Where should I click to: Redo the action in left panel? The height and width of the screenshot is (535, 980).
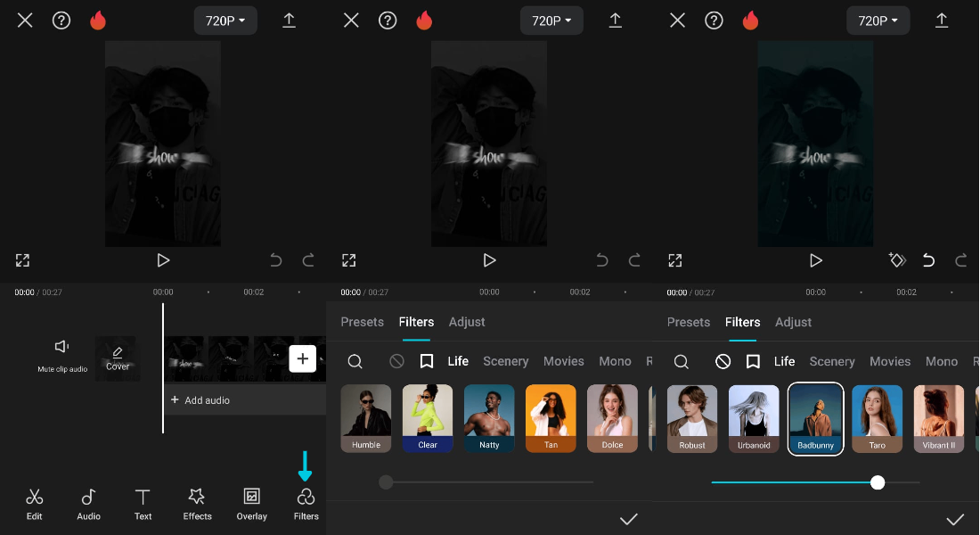[308, 260]
